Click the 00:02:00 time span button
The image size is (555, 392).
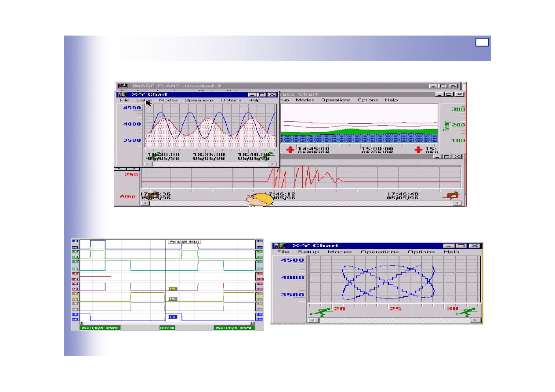coord(167,328)
